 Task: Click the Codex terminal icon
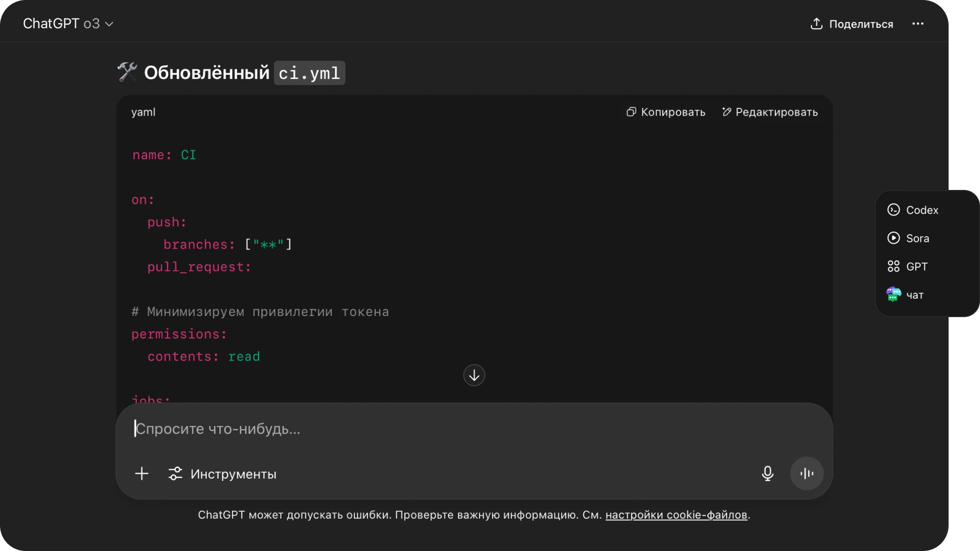(894, 210)
